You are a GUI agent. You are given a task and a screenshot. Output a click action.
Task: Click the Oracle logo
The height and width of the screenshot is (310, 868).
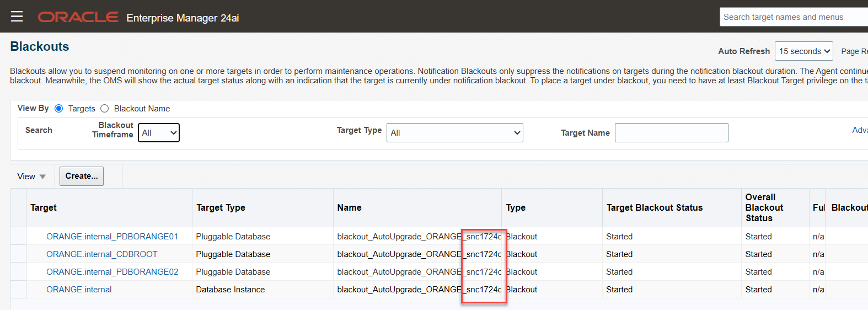pyautogui.click(x=78, y=17)
